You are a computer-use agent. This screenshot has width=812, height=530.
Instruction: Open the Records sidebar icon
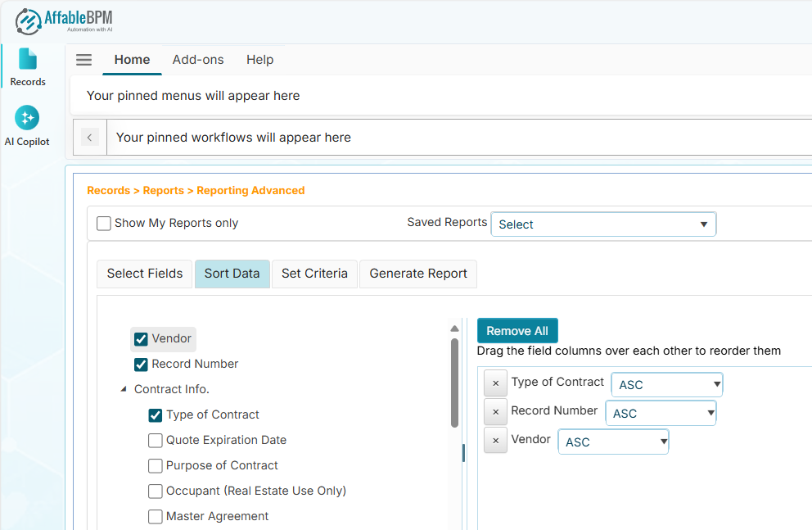point(28,66)
